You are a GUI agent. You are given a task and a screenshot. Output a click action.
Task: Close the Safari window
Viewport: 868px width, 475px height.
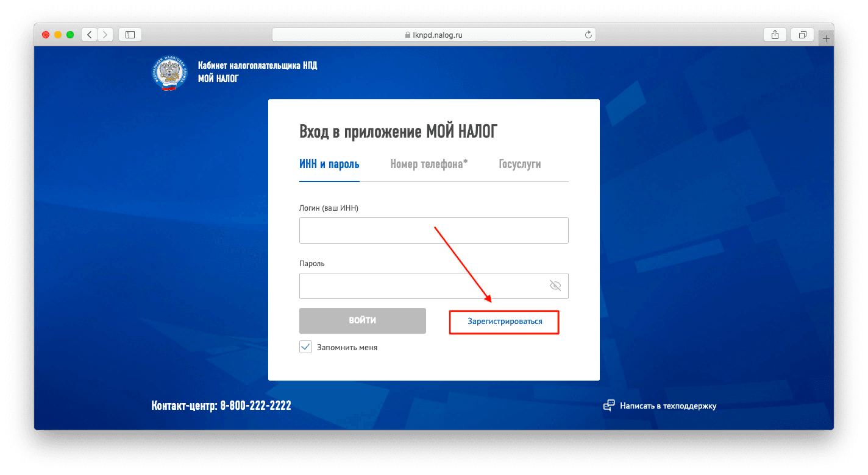point(46,35)
